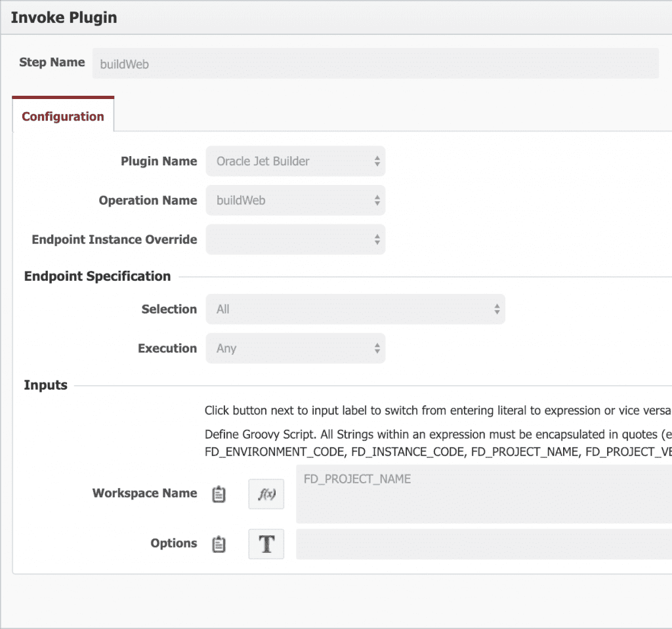Toggle the f(x) expression button for Workspace Name
Viewport: 672px width, 629px height.
coord(266,494)
